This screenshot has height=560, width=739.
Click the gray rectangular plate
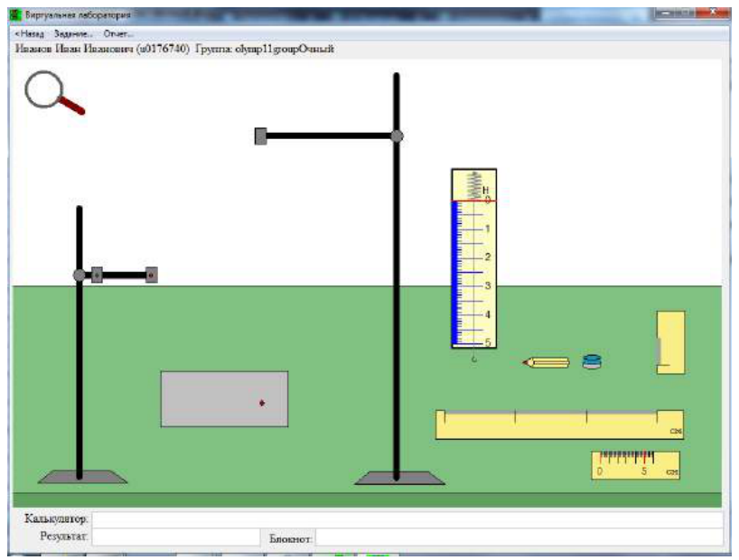click(x=224, y=399)
